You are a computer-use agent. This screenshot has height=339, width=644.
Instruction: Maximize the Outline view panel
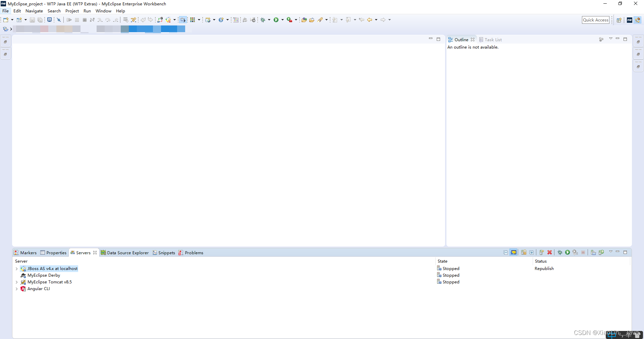(625, 39)
